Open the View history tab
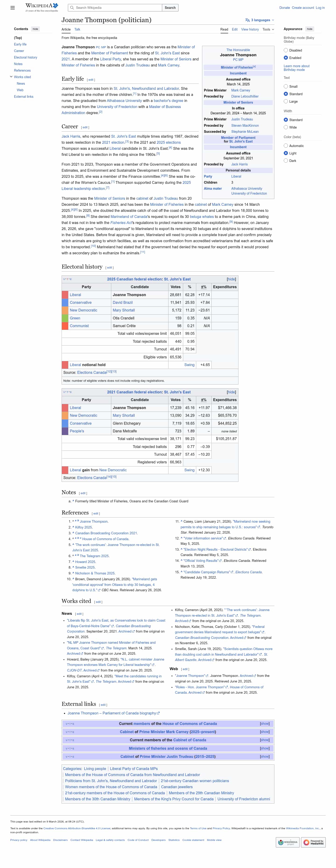Image resolution: width=336 pixels, height=868 pixels. pyautogui.click(x=250, y=30)
